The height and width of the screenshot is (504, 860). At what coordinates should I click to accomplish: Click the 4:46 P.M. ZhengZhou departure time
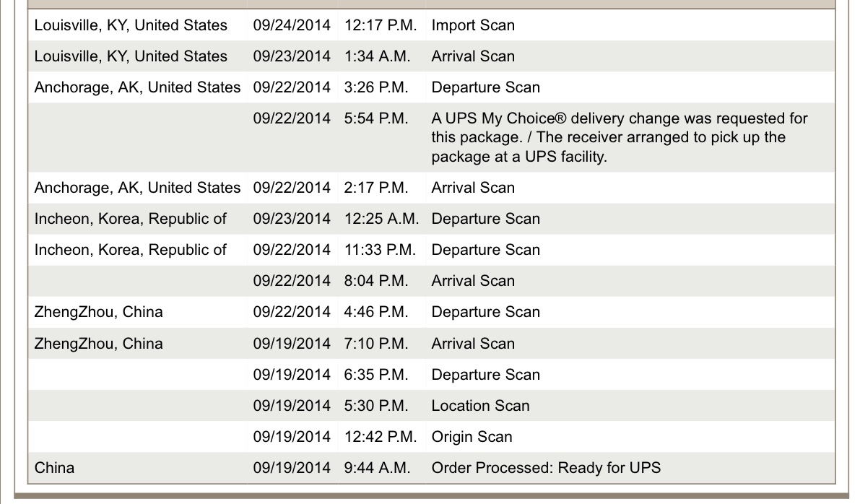(x=376, y=312)
